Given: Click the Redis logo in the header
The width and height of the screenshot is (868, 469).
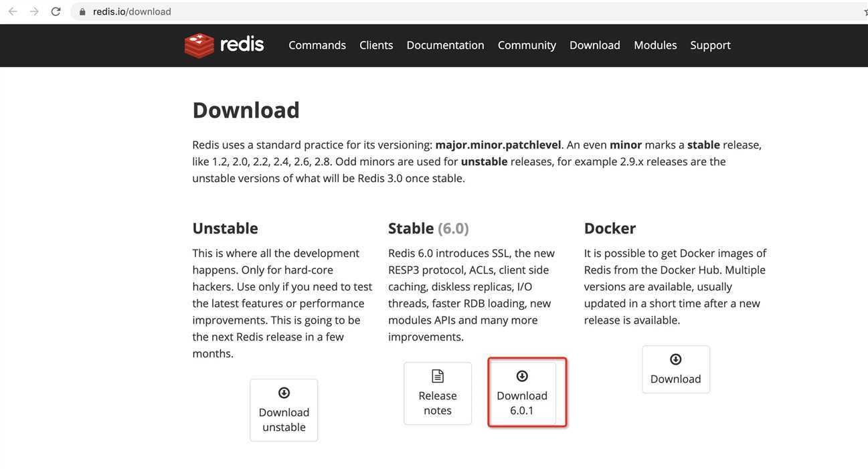Looking at the screenshot, I should [224, 45].
